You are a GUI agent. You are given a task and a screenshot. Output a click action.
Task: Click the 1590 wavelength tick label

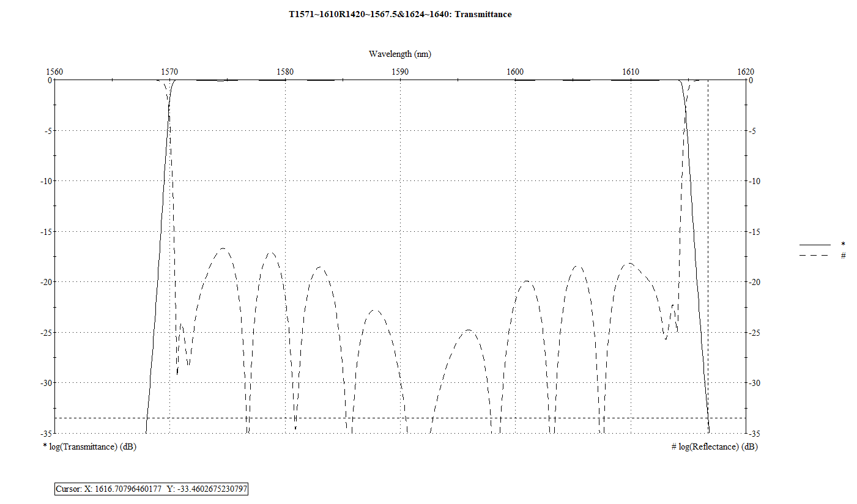(x=400, y=72)
